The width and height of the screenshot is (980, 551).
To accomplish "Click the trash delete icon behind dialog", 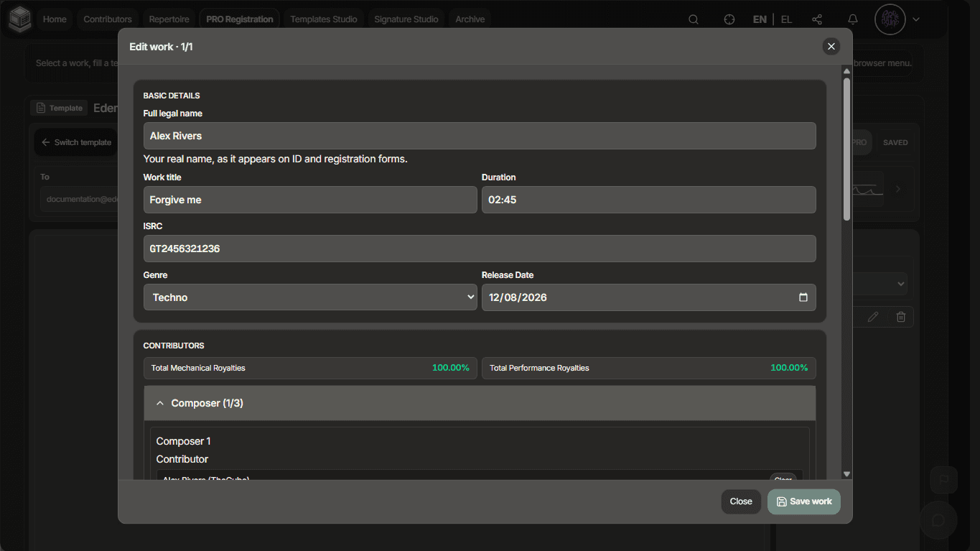I will [901, 317].
